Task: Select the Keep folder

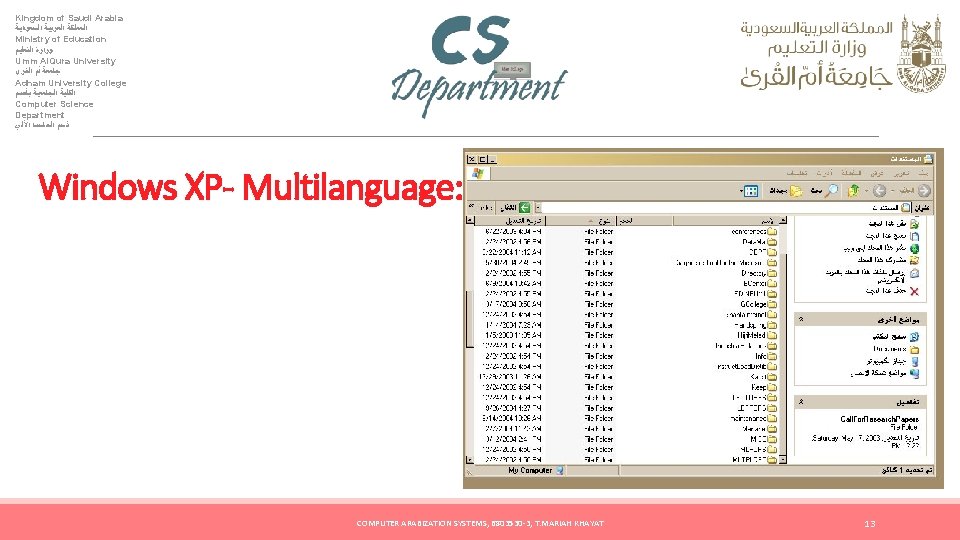Action: click(764, 387)
